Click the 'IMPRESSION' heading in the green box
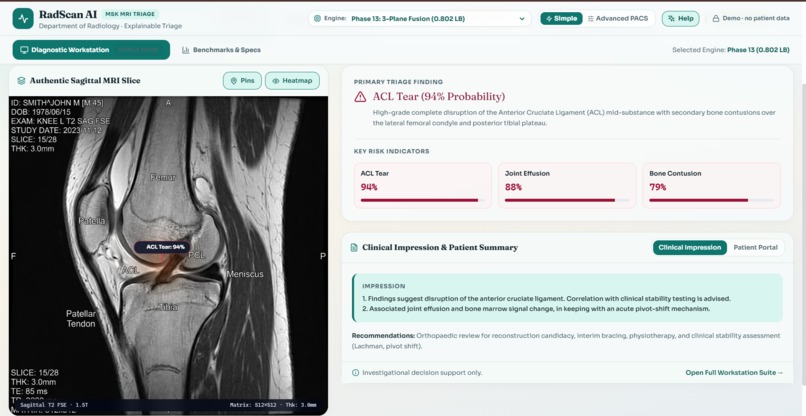 383,286
